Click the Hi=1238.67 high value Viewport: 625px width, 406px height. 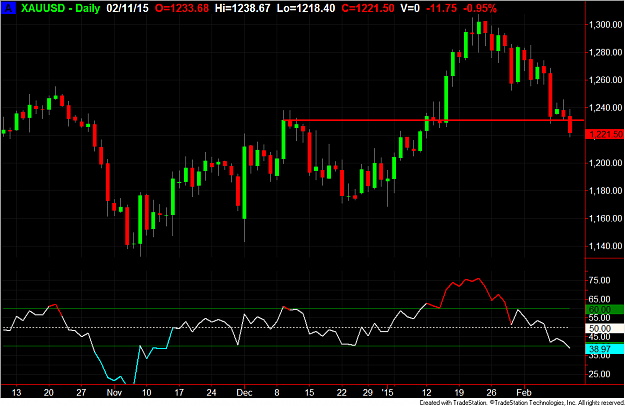coord(242,8)
